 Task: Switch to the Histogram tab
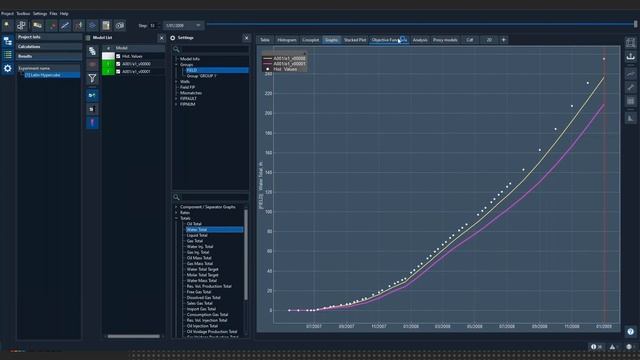[287, 40]
